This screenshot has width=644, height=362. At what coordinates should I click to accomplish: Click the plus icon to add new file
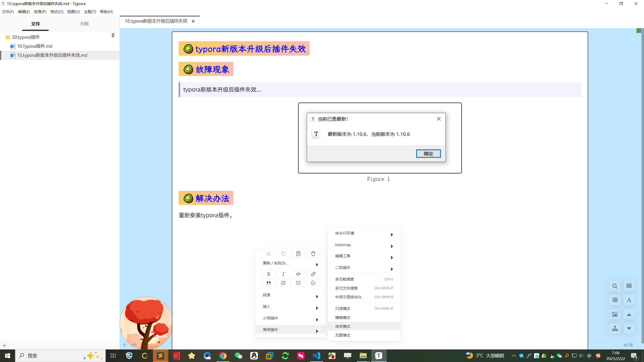4,345
